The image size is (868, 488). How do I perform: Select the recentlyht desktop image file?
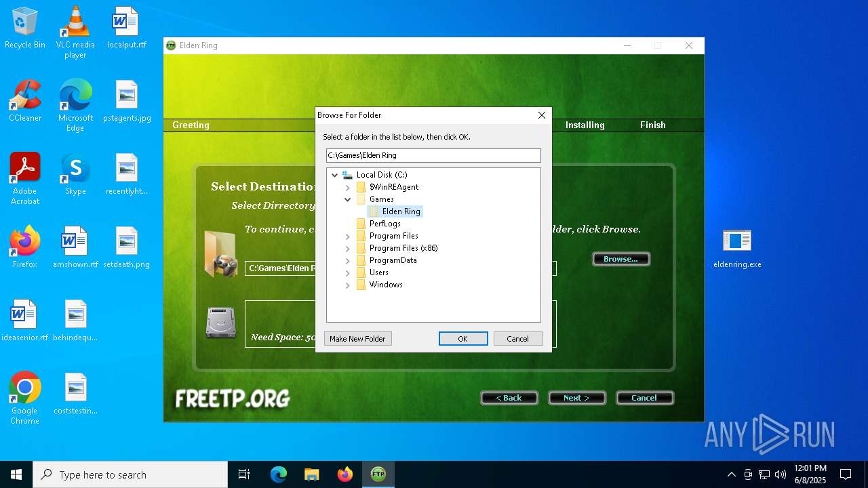[x=127, y=174]
